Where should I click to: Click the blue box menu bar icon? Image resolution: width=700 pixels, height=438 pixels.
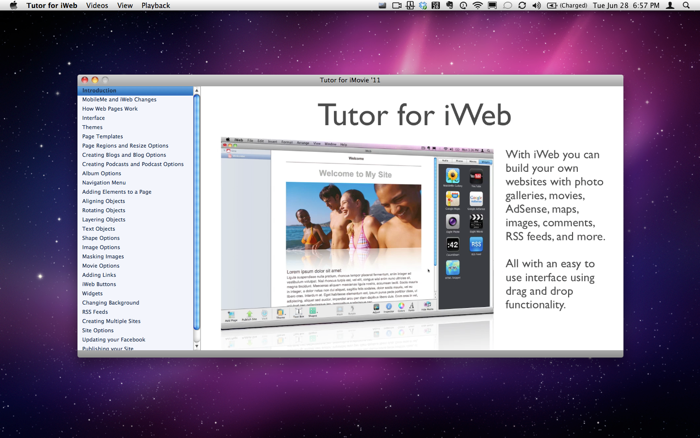coord(423,5)
